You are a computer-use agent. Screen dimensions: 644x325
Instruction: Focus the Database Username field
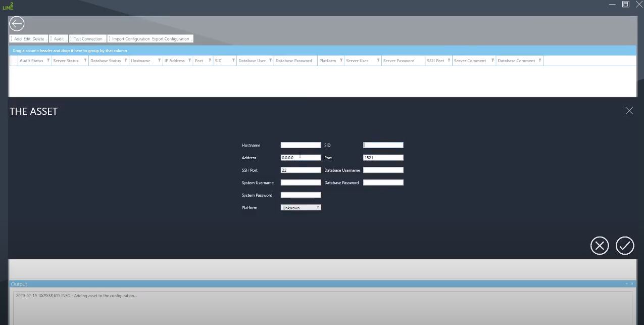pos(383,170)
